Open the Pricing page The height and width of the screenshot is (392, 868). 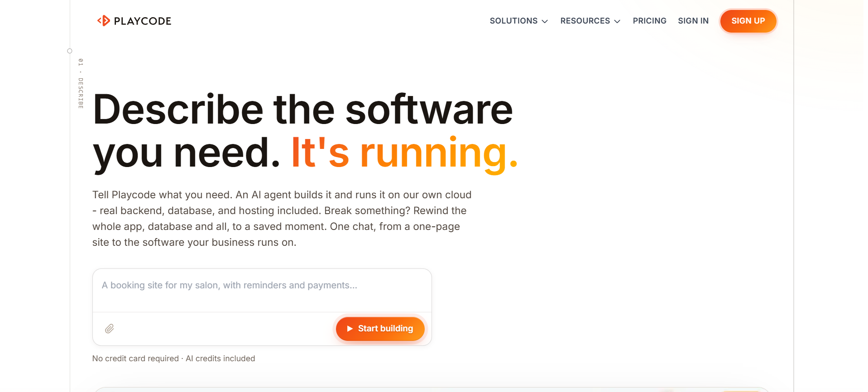(649, 21)
